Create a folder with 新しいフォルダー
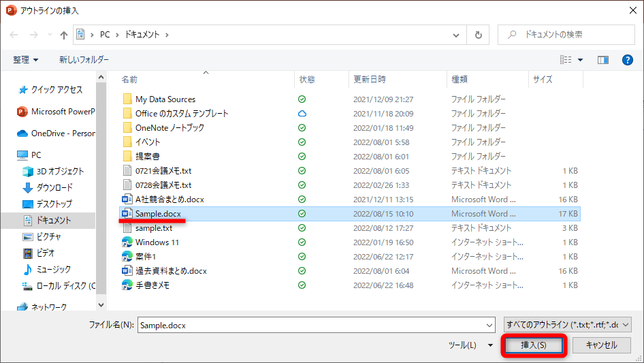 click(84, 60)
